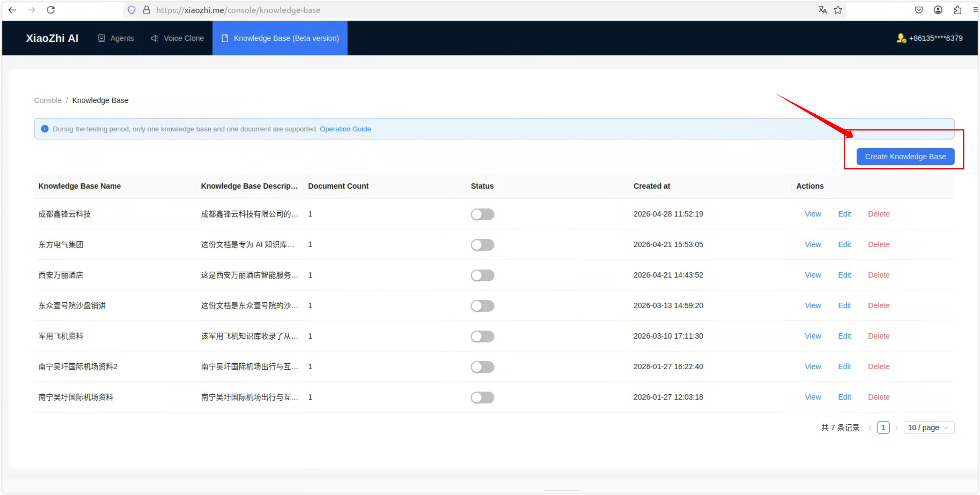Click the next page pagination arrow

pos(896,428)
